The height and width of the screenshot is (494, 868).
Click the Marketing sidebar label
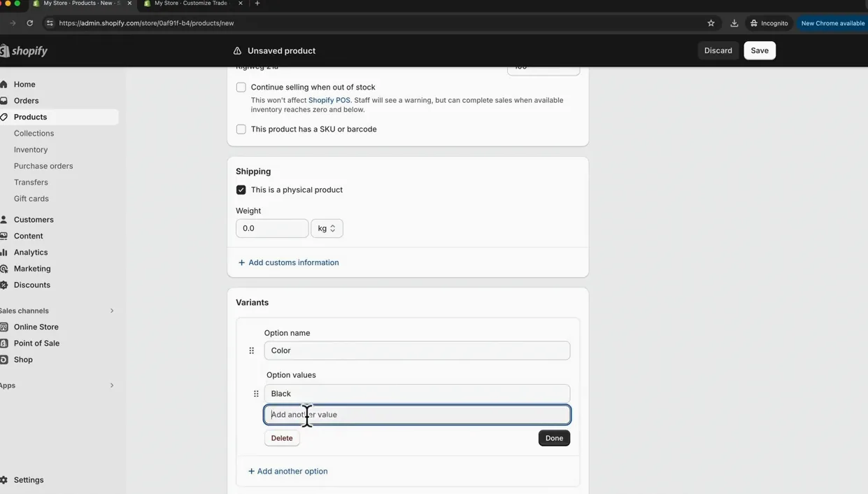pos(32,269)
